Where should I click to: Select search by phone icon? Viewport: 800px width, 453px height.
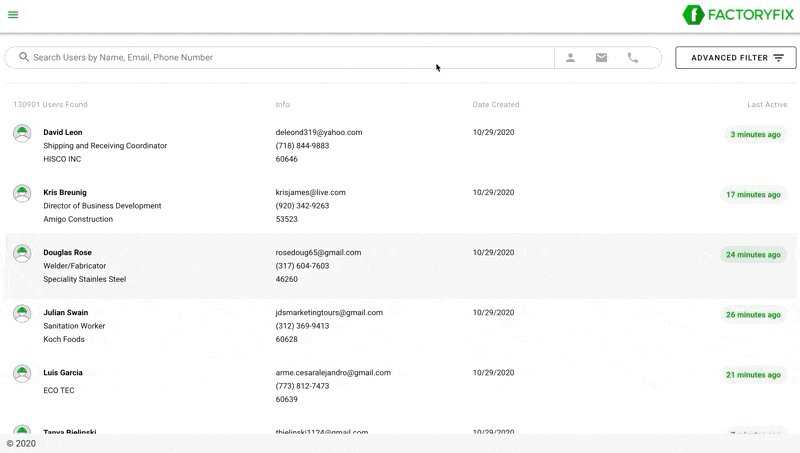click(633, 58)
